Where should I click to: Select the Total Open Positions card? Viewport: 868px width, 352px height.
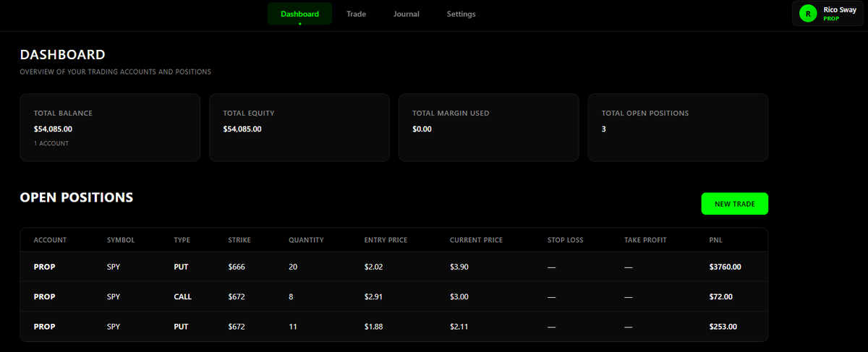[678, 127]
